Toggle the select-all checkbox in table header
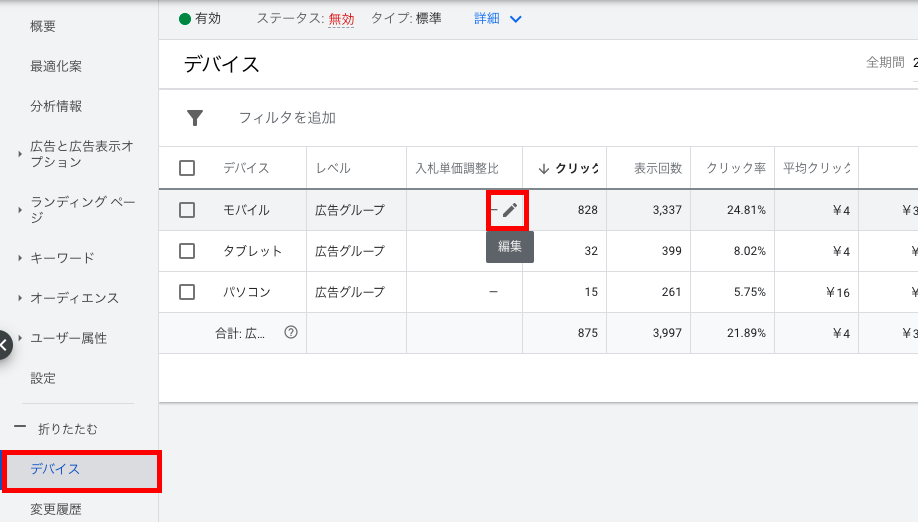 pos(187,168)
